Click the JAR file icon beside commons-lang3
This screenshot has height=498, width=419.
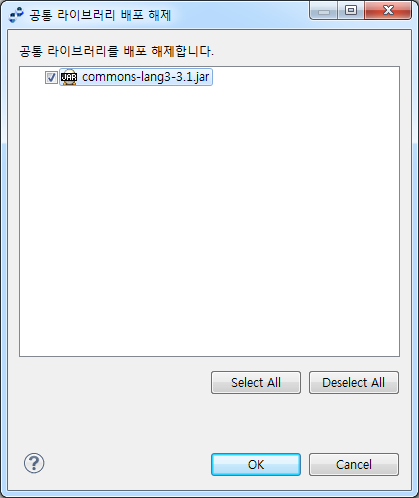coord(69,77)
